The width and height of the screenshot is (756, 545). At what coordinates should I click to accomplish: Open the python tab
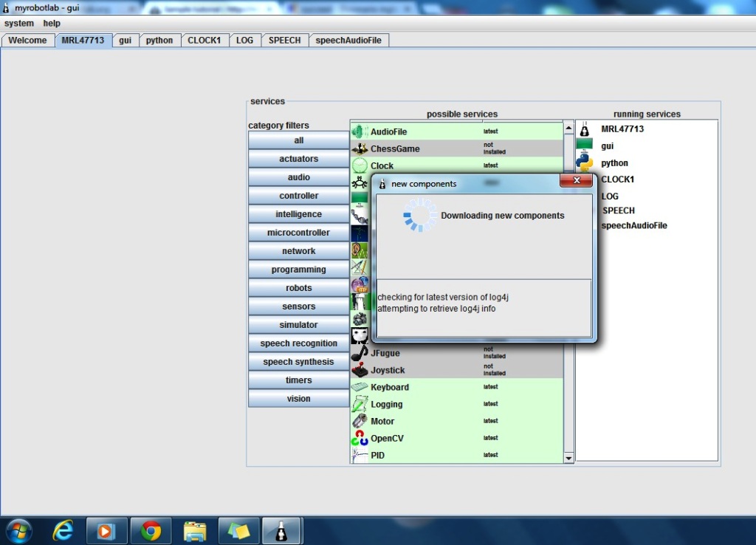click(x=159, y=41)
